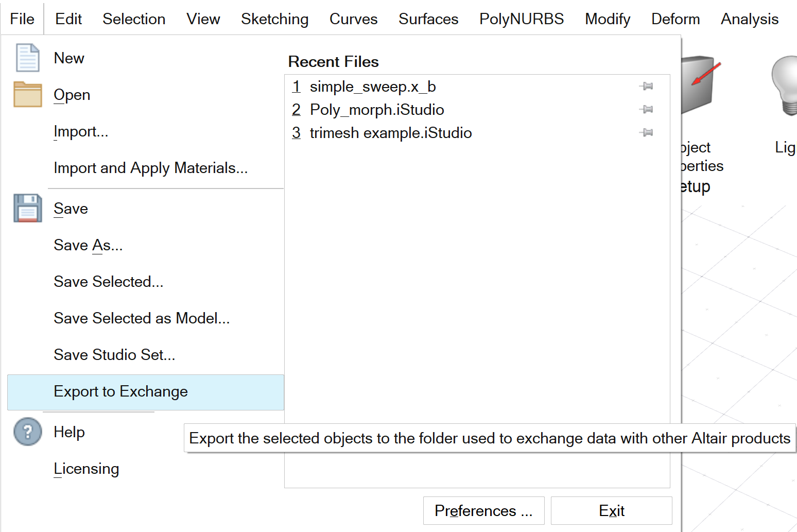Choose Save Selected as Model
Viewport: 797px width, 532px height.
click(x=142, y=318)
